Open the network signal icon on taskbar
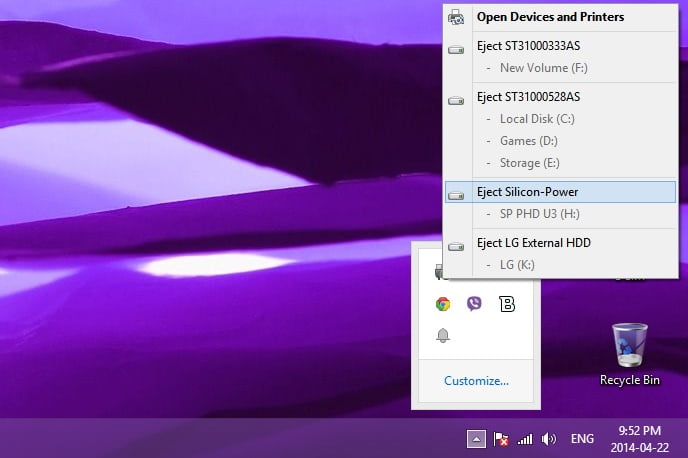Image resolution: width=688 pixels, height=458 pixels. coord(525,439)
